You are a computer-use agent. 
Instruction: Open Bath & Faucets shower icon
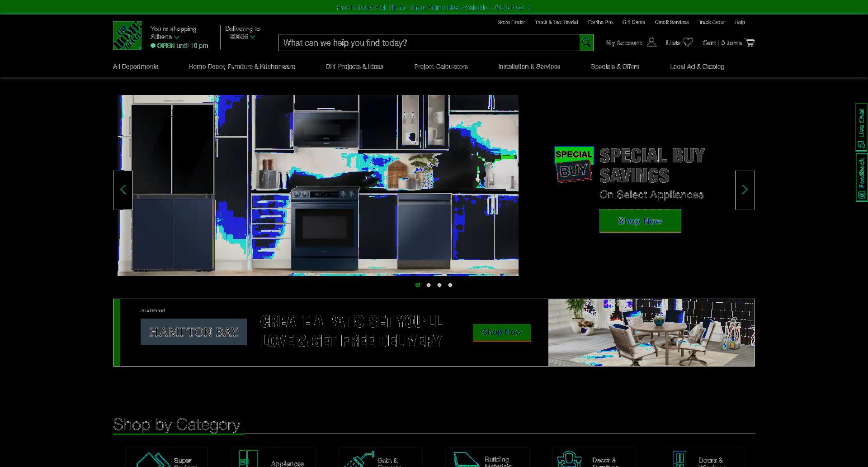(359, 459)
